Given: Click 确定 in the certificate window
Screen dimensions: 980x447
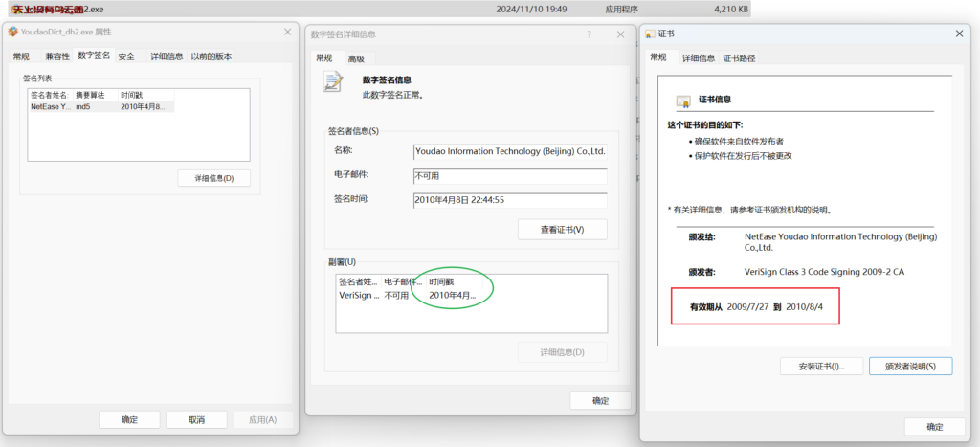Looking at the screenshot, I should click(x=935, y=427).
